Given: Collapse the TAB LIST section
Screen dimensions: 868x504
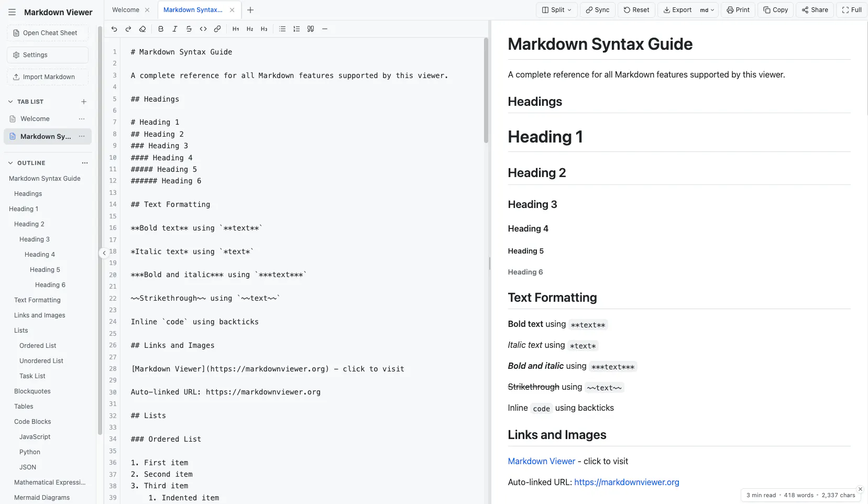Looking at the screenshot, I should click(x=10, y=102).
